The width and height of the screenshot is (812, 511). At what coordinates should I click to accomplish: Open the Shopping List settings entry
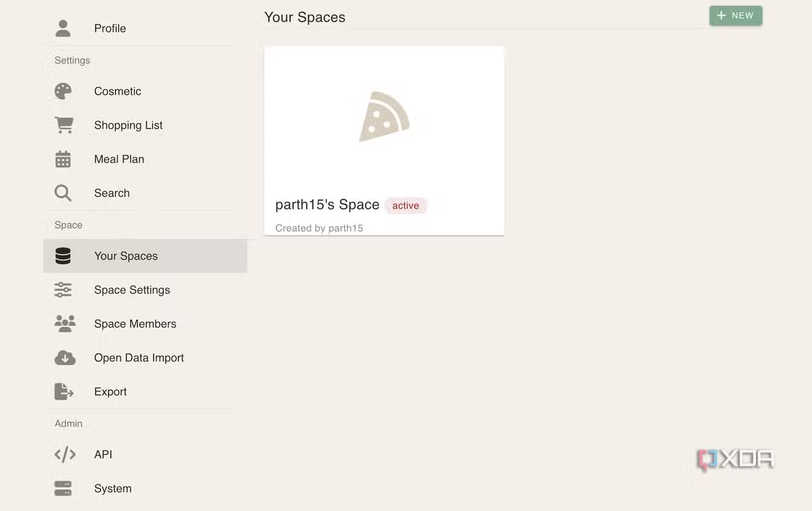tap(128, 125)
